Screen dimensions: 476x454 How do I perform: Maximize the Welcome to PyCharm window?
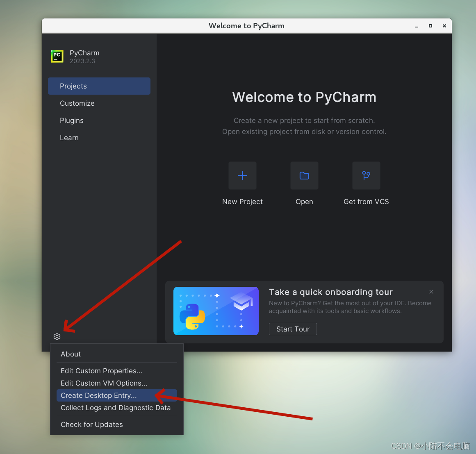(430, 26)
